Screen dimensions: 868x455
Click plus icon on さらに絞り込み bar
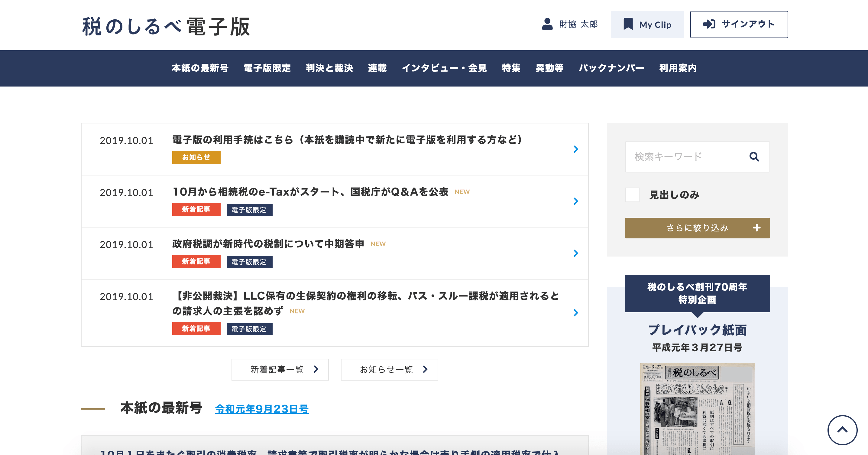click(x=756, y=228)
